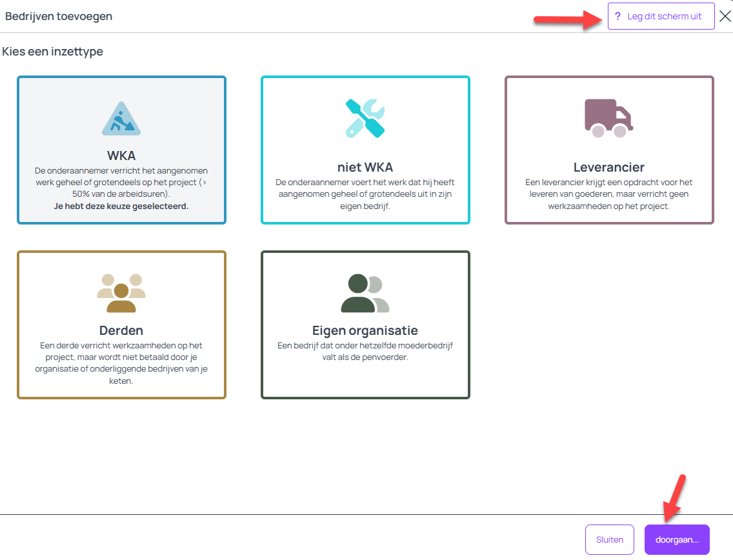Click the Eigen organisatie description text

(x=365, y=351)
